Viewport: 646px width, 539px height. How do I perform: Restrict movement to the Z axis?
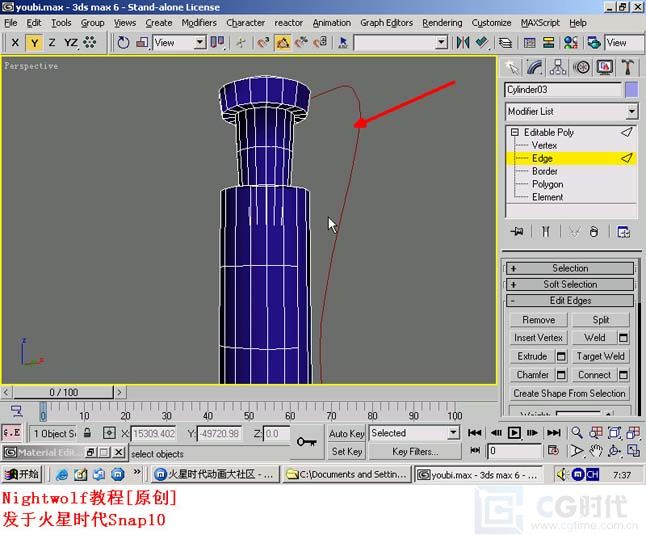coord(52,42)
